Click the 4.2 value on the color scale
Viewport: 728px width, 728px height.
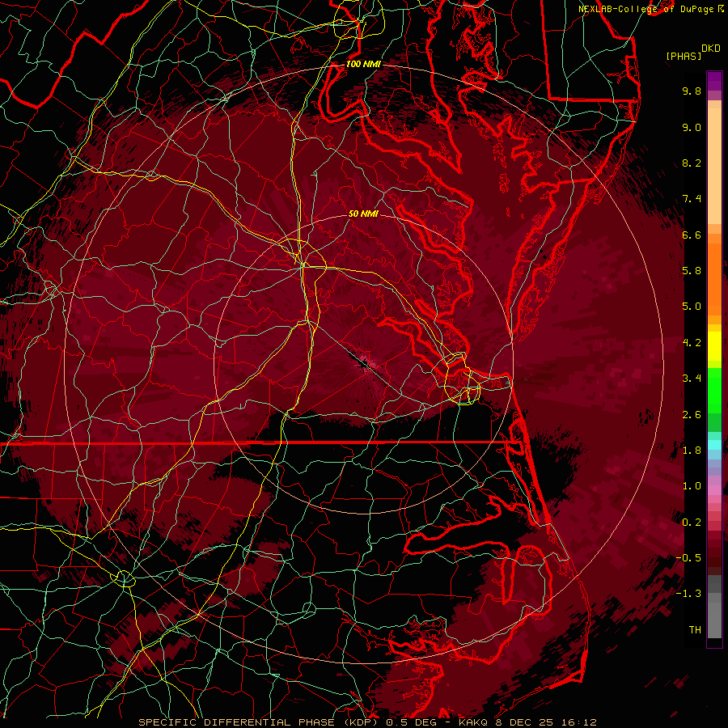[x=692, y=343]
